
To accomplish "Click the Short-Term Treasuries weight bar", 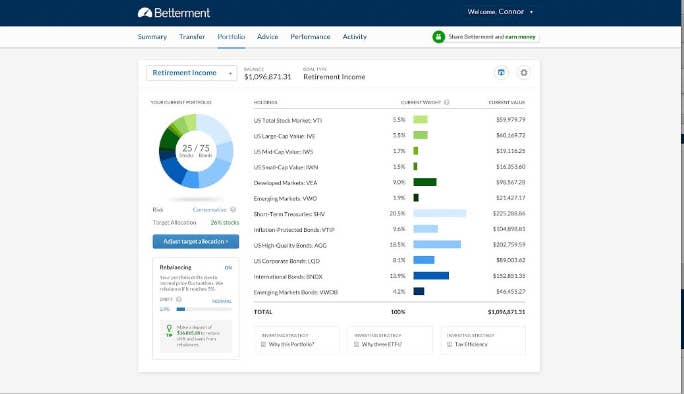I will pos(440,213).
